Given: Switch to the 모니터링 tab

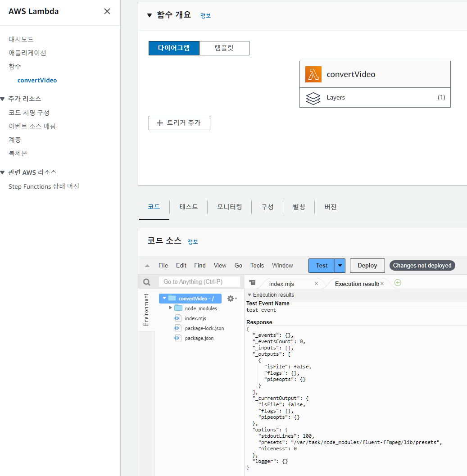Looking at the screenshot, I should tap(230, 207).
